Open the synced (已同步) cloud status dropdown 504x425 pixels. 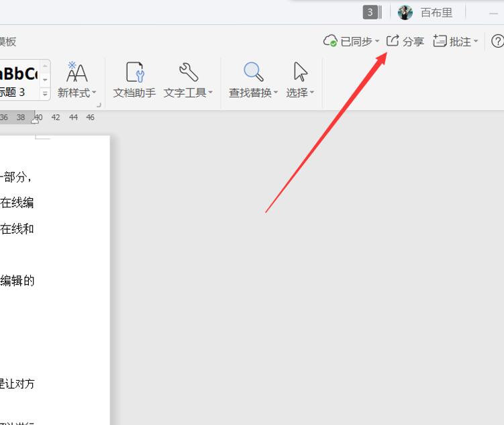[x=351, y=41]
